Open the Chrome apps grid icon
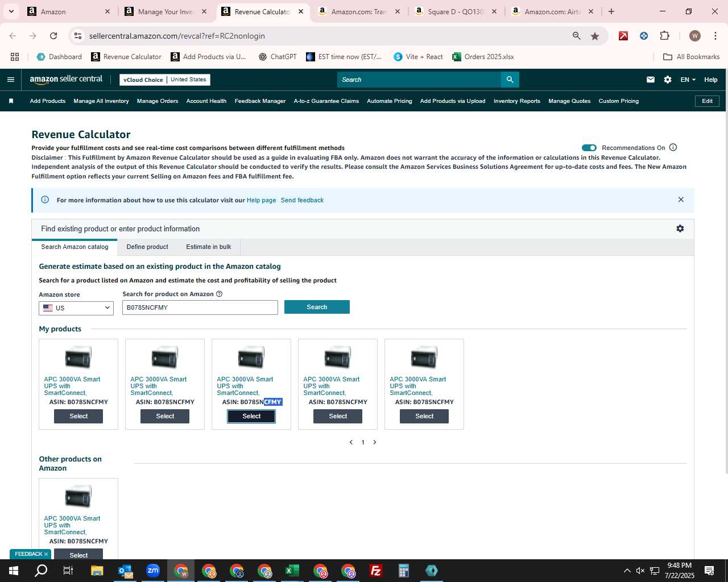728x582 pixels. (x=15, y=57)
